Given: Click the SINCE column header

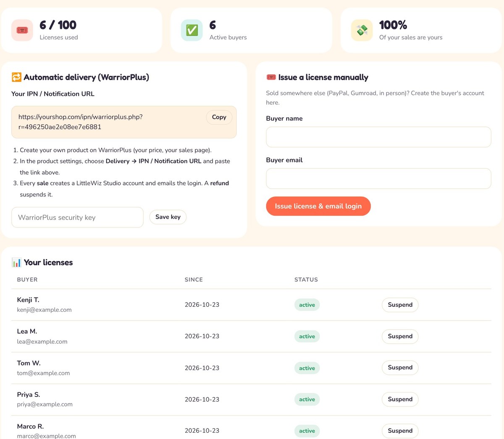Looking at the screenshot, I should pyautogui.click(x=194, y=280).
